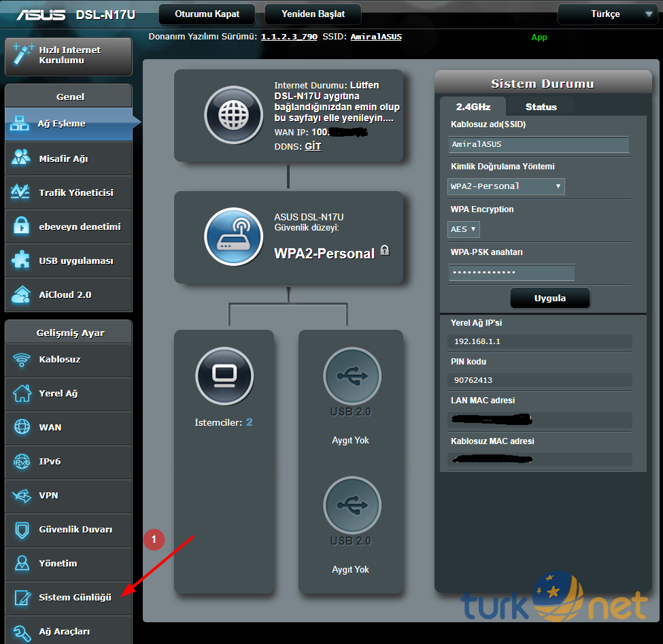
Task: Click the İstemciler count 2
Action: click(x=250, y=422)
